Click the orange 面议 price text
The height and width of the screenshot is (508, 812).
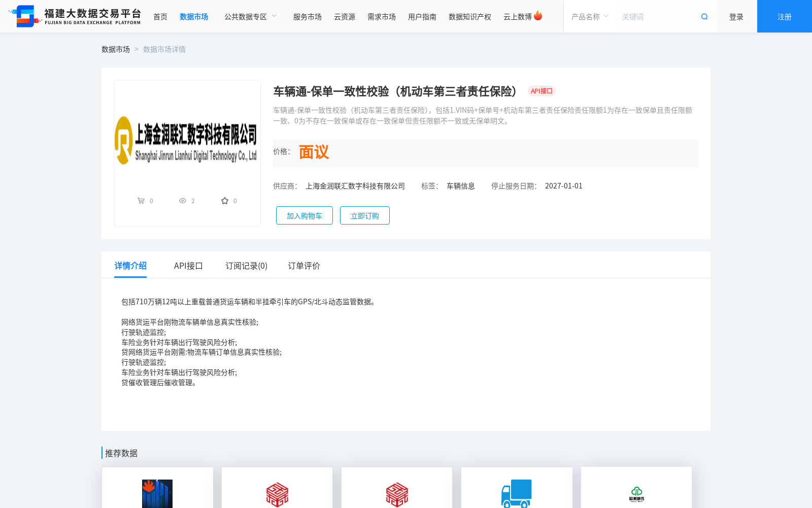click(314, 152)
